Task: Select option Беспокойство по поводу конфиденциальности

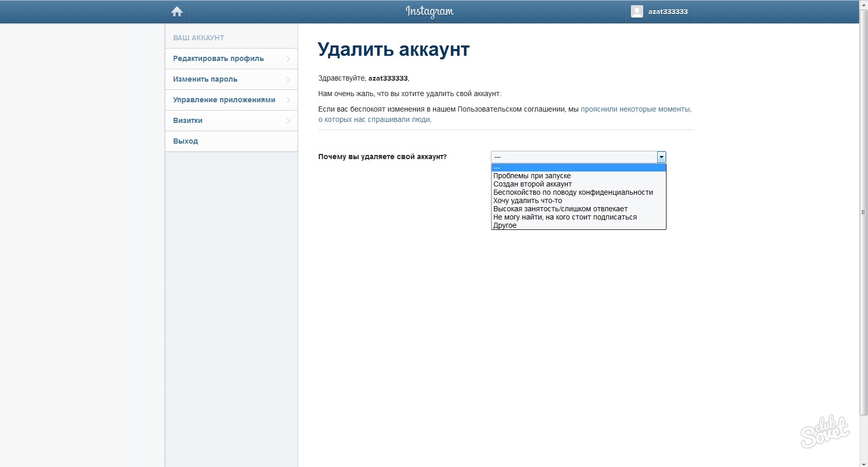Action: [579, 192]
